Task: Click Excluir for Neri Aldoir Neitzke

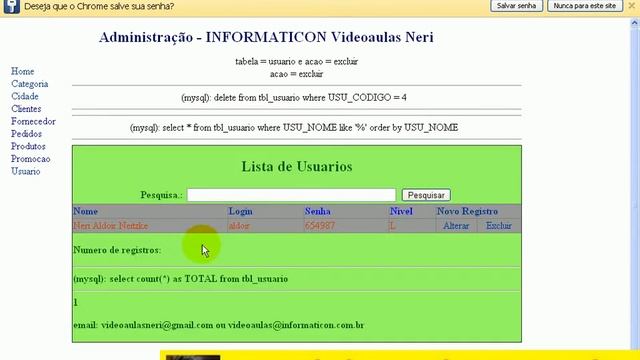Action: tap(498, 226)
